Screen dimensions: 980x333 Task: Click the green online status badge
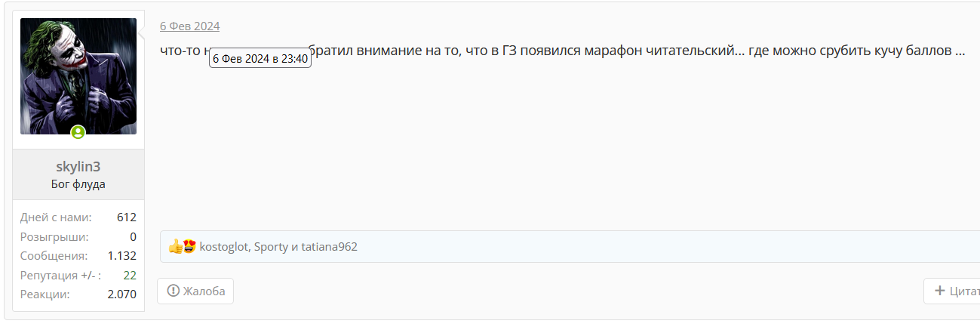(x=78, y=133)
